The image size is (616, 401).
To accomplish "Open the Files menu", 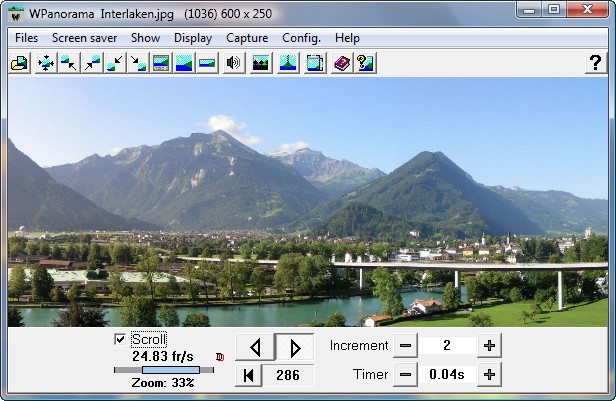I will click(x=26, y=38).
